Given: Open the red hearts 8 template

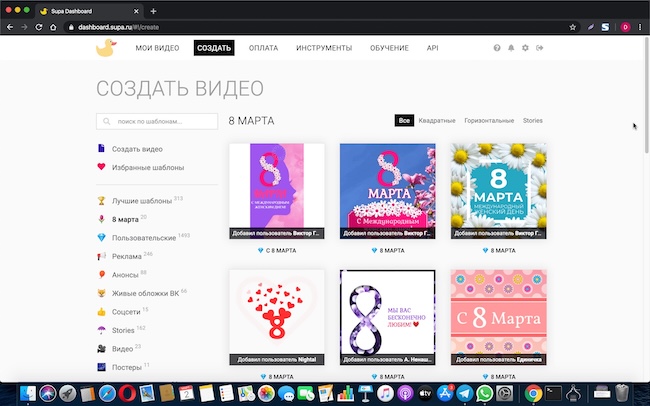Looking at the screenshot, I should click(x=277, y=317).
